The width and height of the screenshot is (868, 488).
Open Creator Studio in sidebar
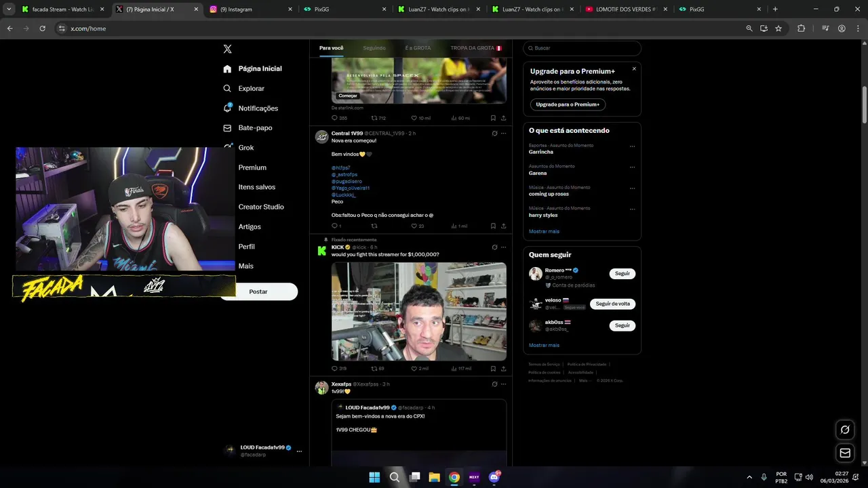click(x=261, y=207)
